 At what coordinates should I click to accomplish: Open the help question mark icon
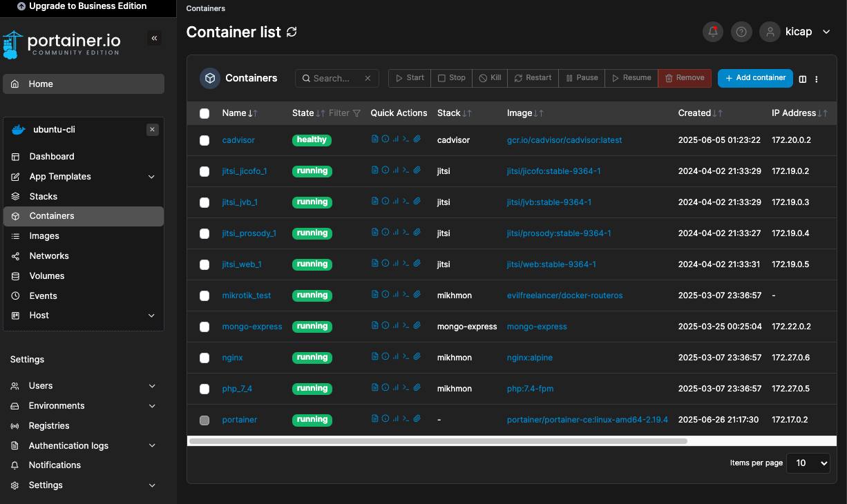(741, 32)
